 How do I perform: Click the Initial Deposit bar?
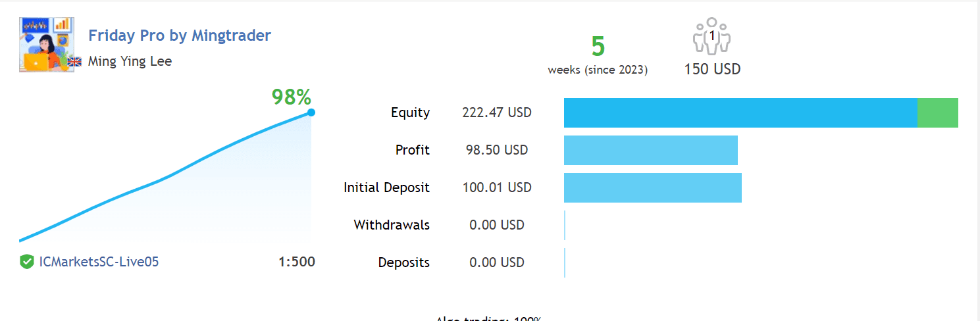[x=652, y=187]
